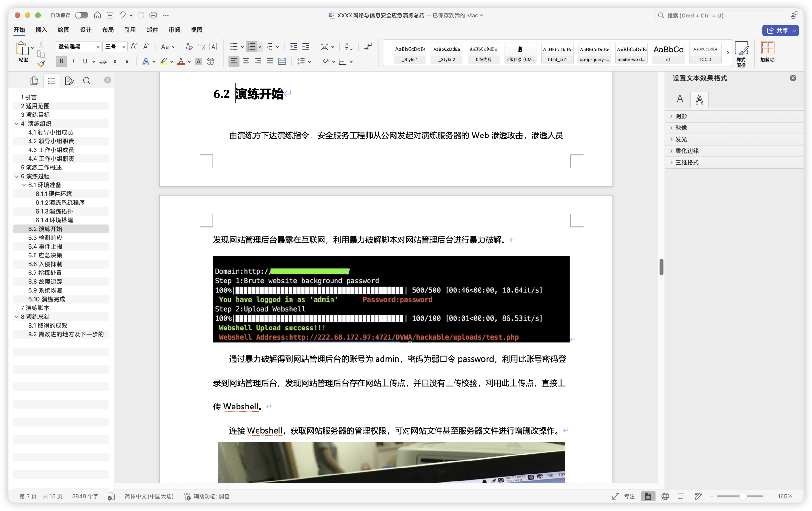Screen dimensions: 812x511
Task: Open the font name dropdown 微软雅黑
Action: (78, 47)
